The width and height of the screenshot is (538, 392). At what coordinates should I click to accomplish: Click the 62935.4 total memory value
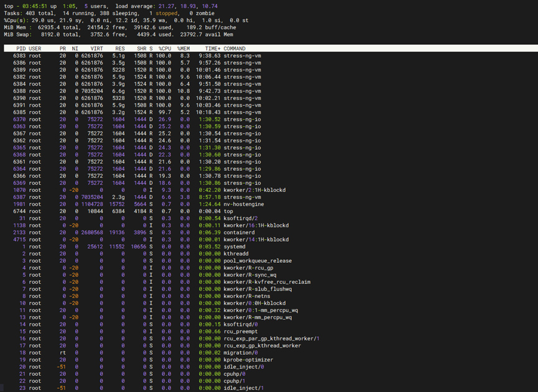pyautogui.click(x=58, y=27)
